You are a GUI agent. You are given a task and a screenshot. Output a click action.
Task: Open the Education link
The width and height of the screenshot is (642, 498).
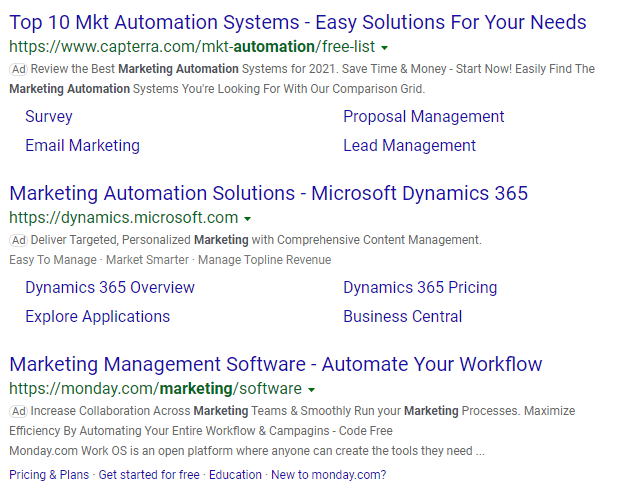(235, 475)
